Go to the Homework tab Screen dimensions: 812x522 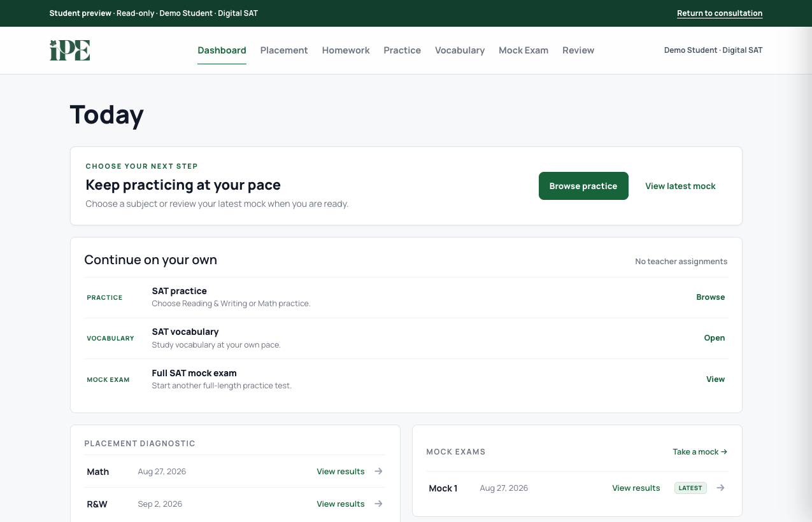pos(346,50)
